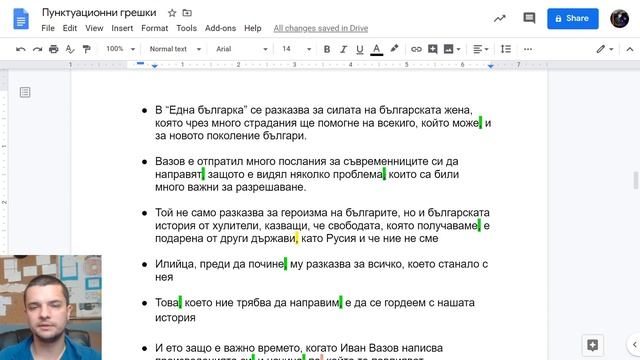Open the text alignment dropdown
This screenshot has width=640, height=360.
point(480,49)
